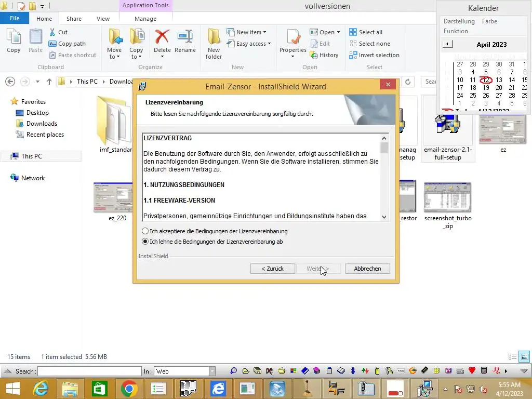The height and width of the screenshot is (399, 532).
Task: Open the Farbe menu in Kalender
Action: [489, 21]
